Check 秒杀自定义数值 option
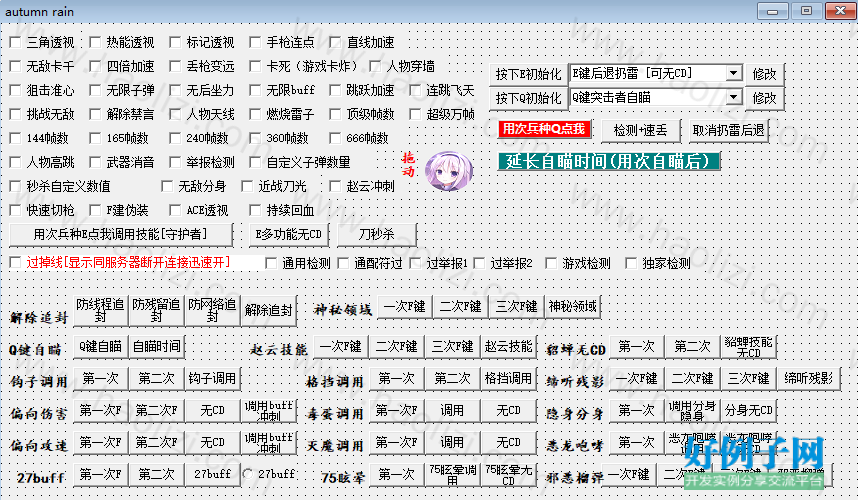The height and width of the screenshot is (500, 858). click(15, 187)
